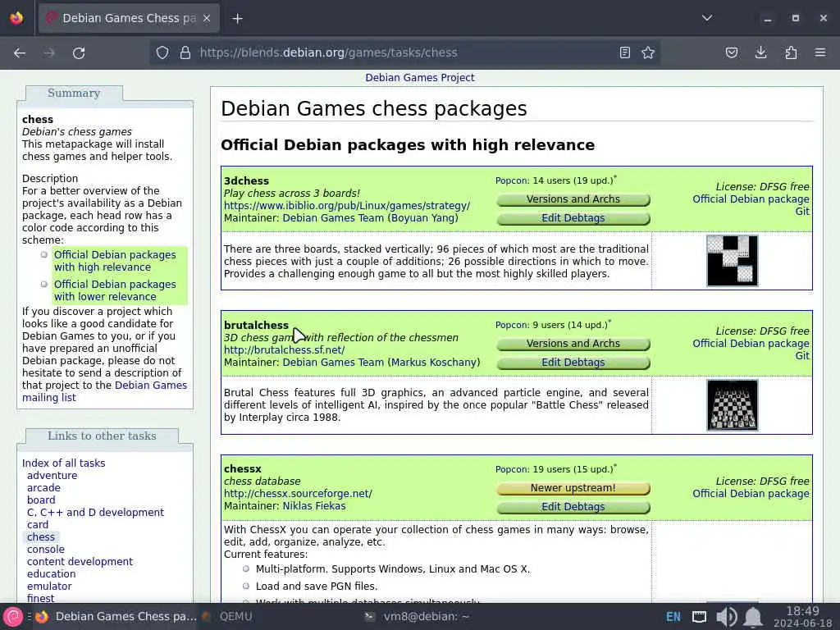
Task: Bookmark this page with the star icon
Action: point(648,52)
